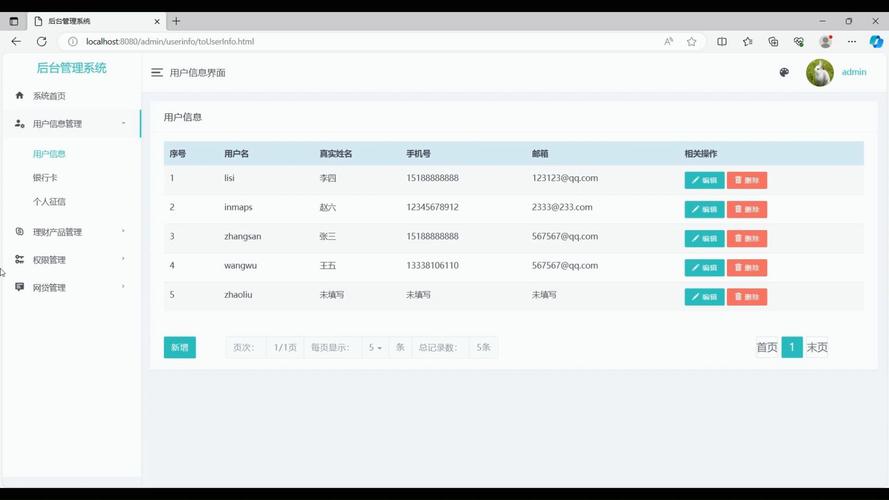Go to page 1 in pagination
This screenshot has width=889, height=500.
(x=792, y=348)
